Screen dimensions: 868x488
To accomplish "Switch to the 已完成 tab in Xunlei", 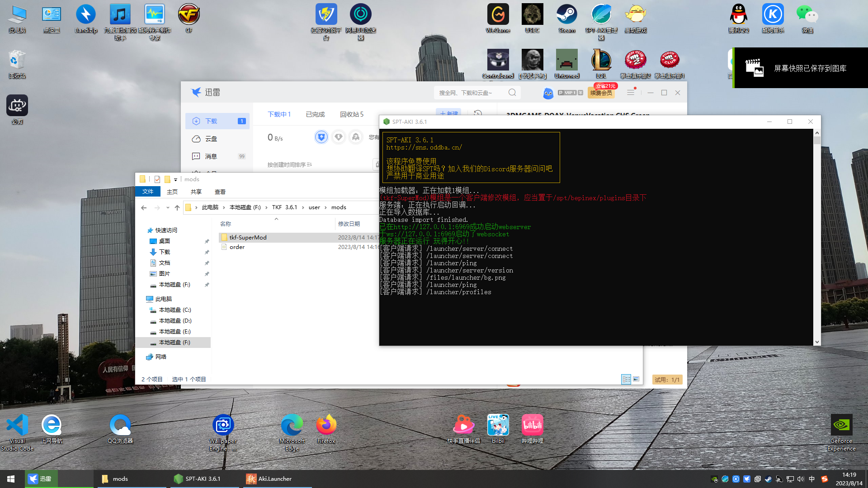I will pos(315,114).
